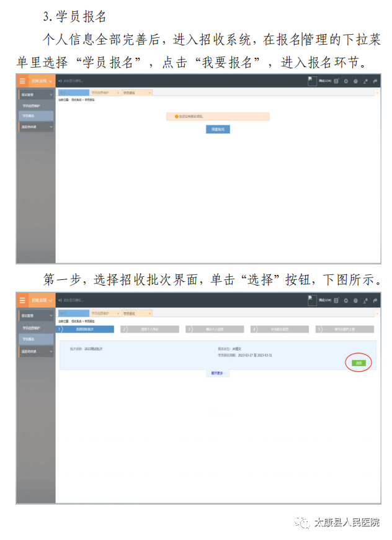The image size is (392, 540).
Task: Expand the 退培地申请 sidebar group in the lower screenshot
Action: (36, 351)
